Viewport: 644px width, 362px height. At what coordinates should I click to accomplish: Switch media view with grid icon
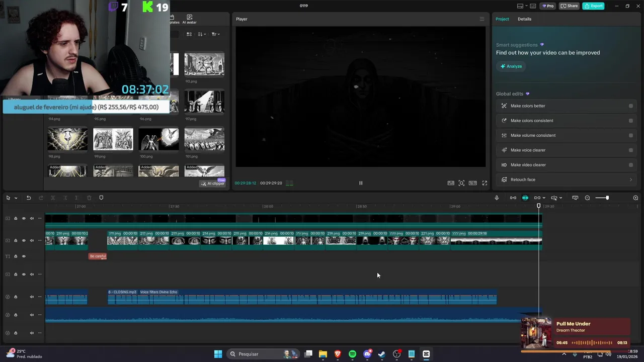(x=189, y=34)
